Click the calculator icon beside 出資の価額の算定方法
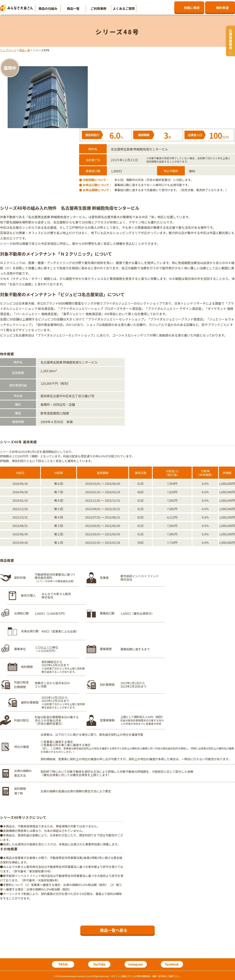 5,773
